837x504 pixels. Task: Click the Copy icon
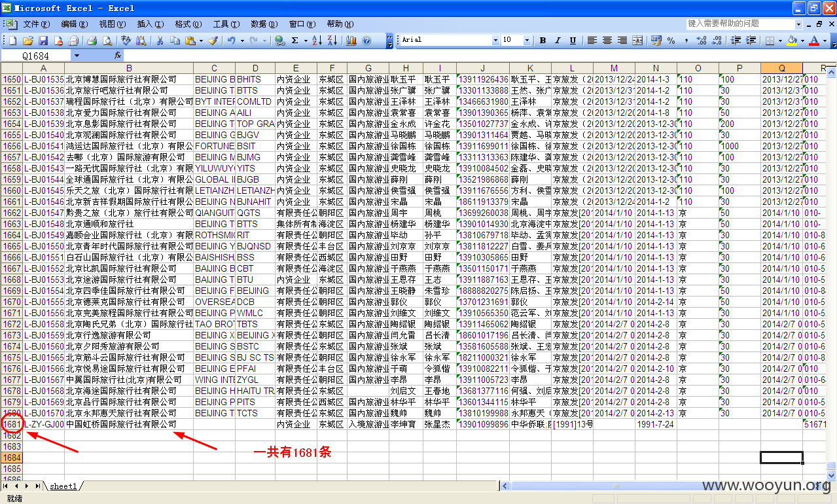pos(175,41)
